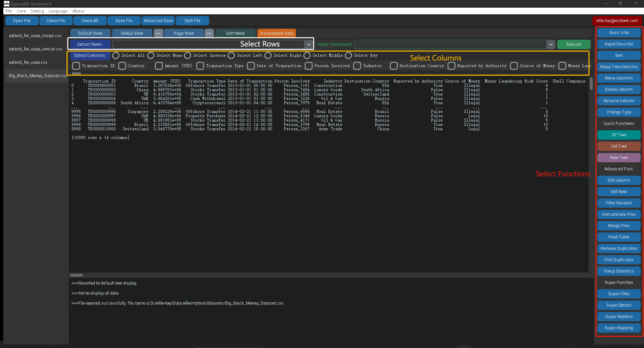Click the Rapid Describe button
This screenshot has height=348, width=644.
(619, 44)
